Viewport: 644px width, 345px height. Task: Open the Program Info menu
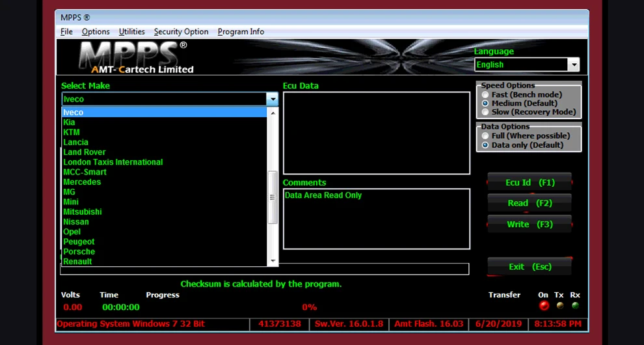[x=241, y=32]
